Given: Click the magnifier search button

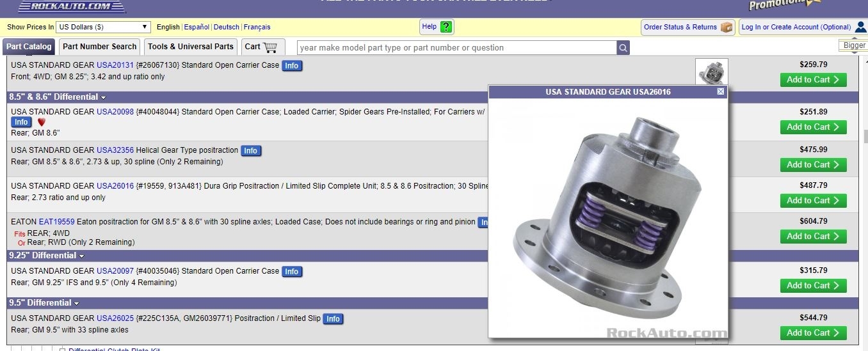Looking at the screenshot, I should click(x=623, y=48).
